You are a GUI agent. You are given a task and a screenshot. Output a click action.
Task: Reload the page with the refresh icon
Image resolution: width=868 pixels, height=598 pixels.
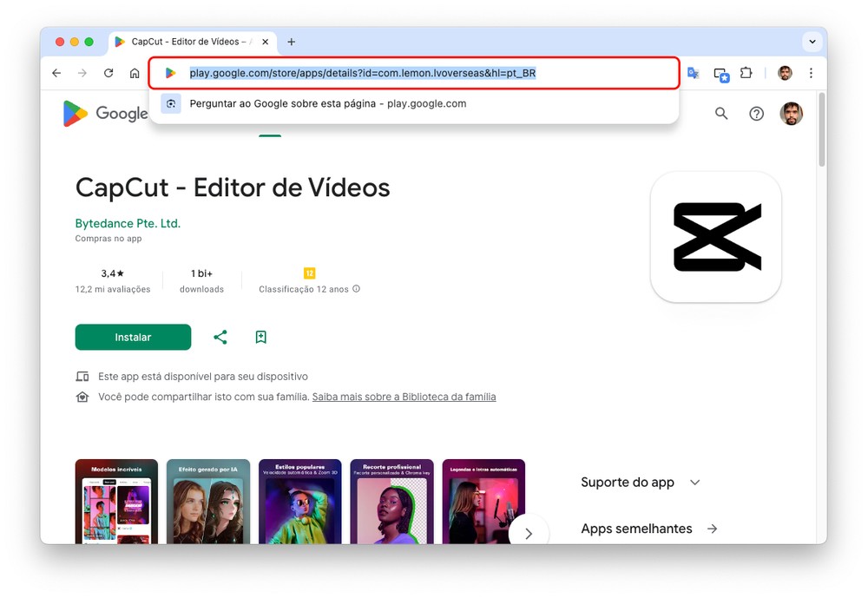108,73
